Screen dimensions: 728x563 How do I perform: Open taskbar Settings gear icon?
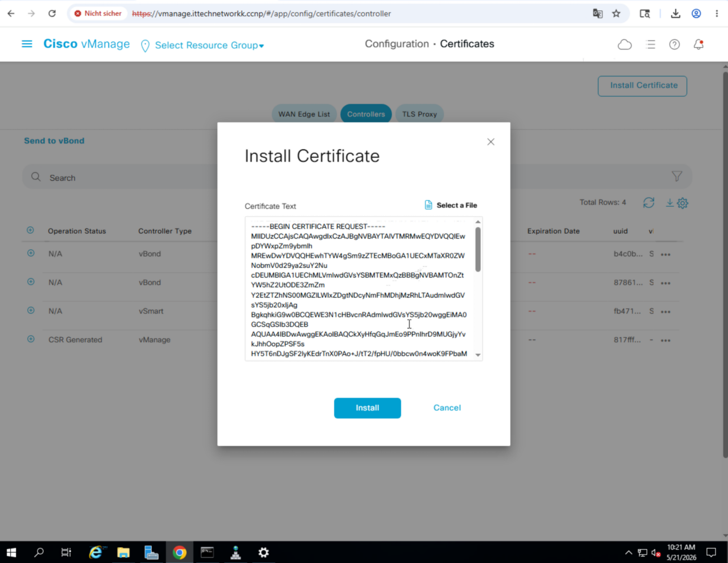point(264,552)
